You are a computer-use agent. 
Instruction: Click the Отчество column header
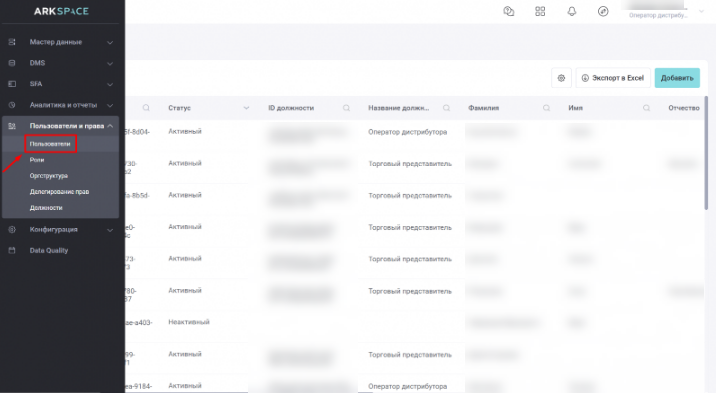point(684,108)
